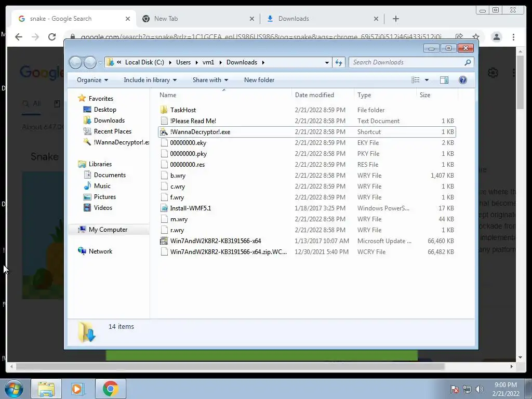Open Music library
Viewport: 532px width, 399px height.
[x=102, y=186]
